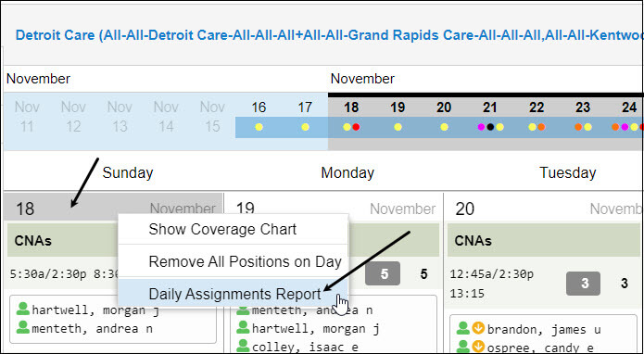The image size is (644, 354).
Task: Click green person icon beside ospree, candy e
Action: click(x=463, y=347)
